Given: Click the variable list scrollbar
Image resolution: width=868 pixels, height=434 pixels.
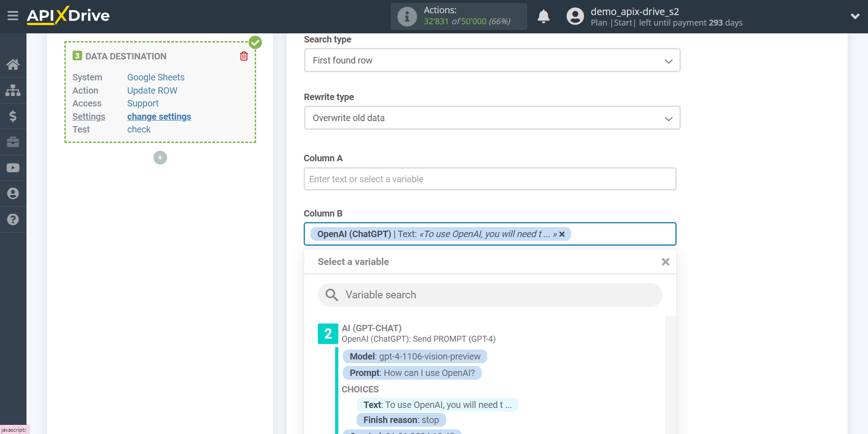Looking at the screenshot, I should pos(670,375).
